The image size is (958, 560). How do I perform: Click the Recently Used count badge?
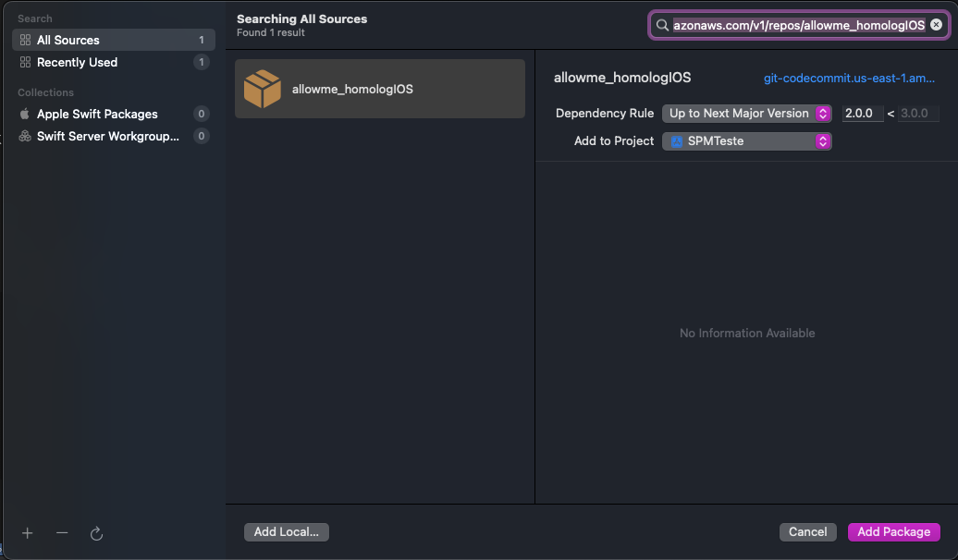pyautogui.click(x=202, y=62)
